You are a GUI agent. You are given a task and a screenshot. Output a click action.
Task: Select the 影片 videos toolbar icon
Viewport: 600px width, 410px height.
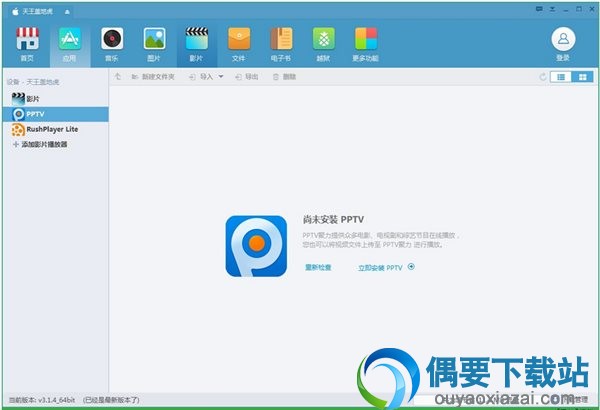[197, 44]
